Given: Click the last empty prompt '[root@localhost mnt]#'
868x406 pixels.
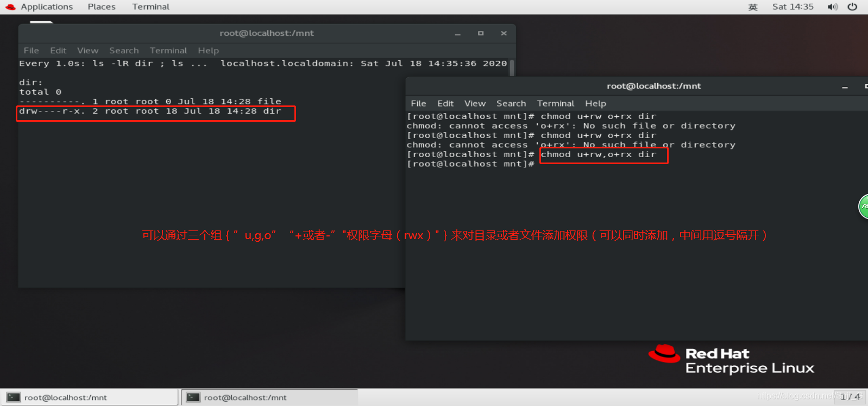Looking at the screenshot, I should pyautogui.click(x=470, y=164).
